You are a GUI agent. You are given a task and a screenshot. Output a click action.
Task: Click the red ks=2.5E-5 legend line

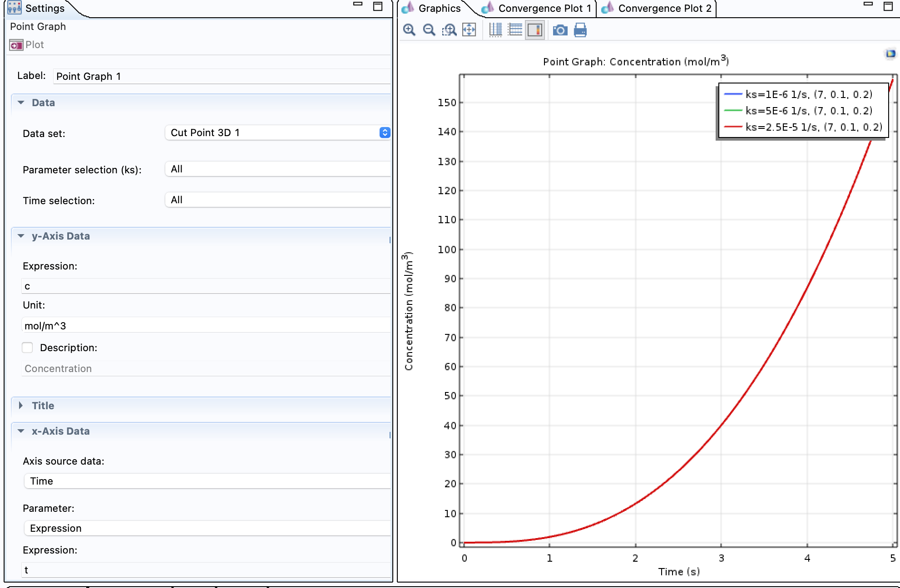click(732, 127)
